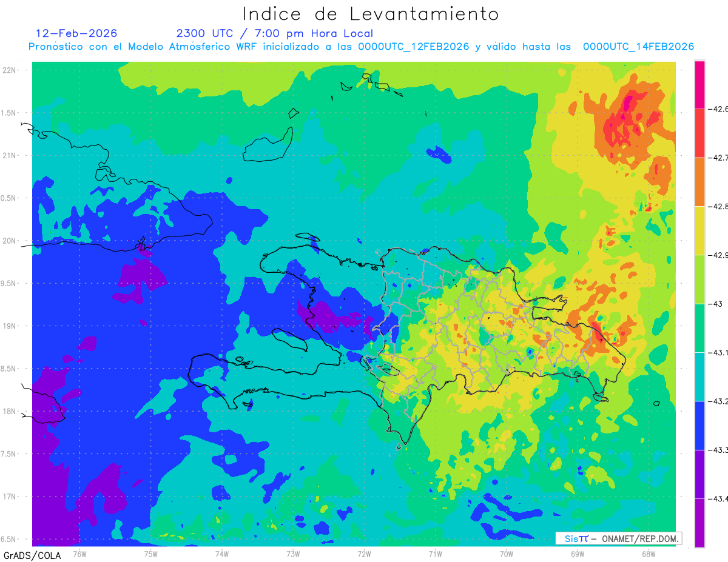This screenshot has width=728, height=562.
Task: Click the "69W" longitude label
Action: click(x=578, y=554)
